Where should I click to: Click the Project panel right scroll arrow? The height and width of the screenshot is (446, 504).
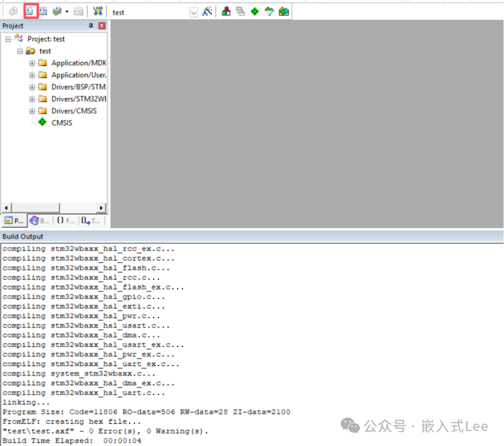pyautogui.click(x=101, y=208)
